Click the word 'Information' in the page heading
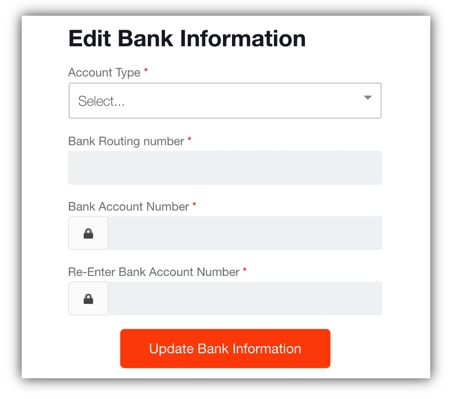Screen dimensions: 455x399 pos(243,38)
